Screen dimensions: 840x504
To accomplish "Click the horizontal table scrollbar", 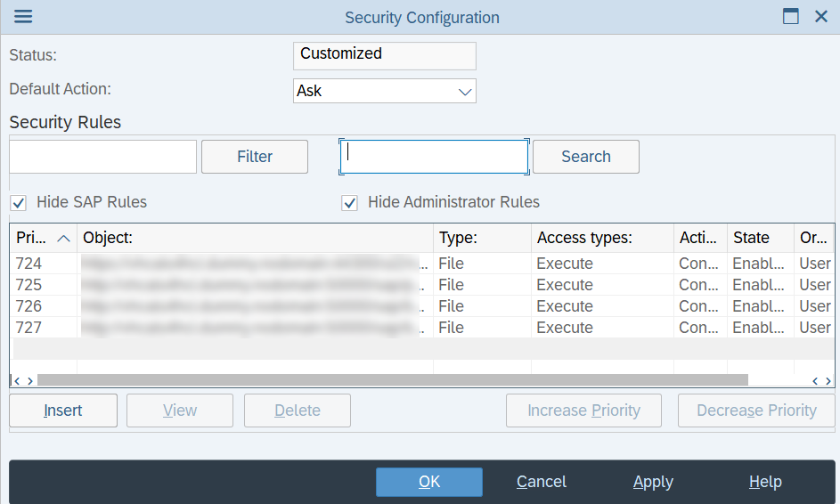I will (x=393, y=380).
